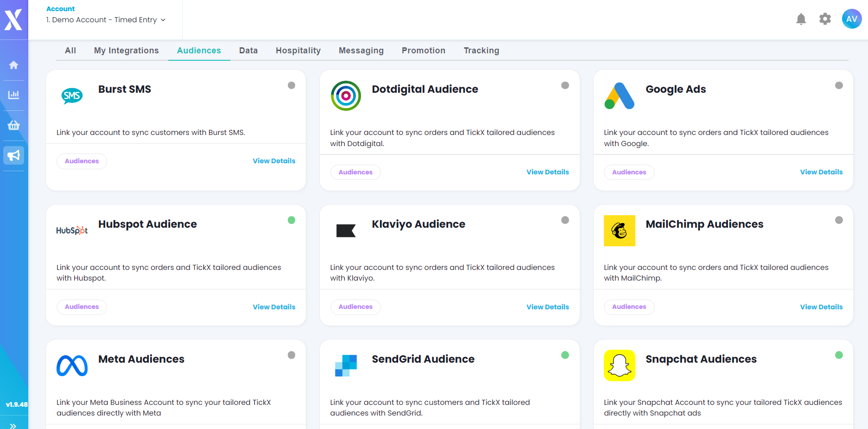Open the Tracking tab
Viewport: 868px width, 429px height.
tap(481, 50)
